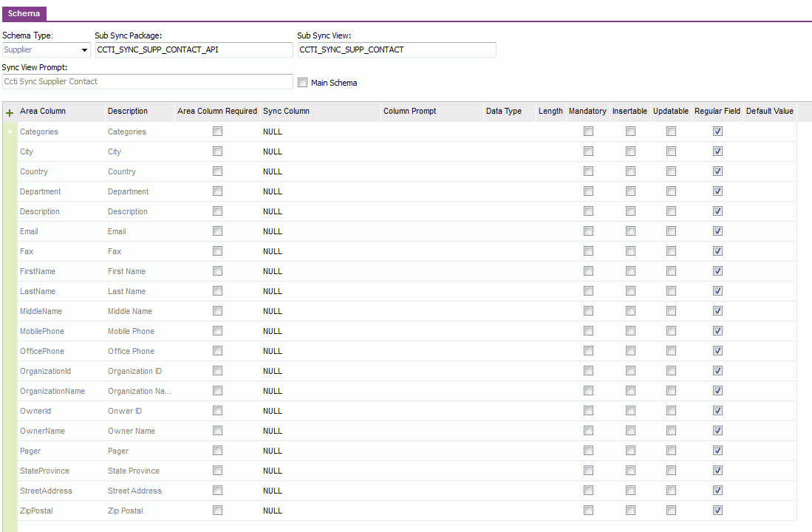This screenshot has height=532, width=812.
Task: Click the Sub Sync View input field
Action: pos(397,50)
